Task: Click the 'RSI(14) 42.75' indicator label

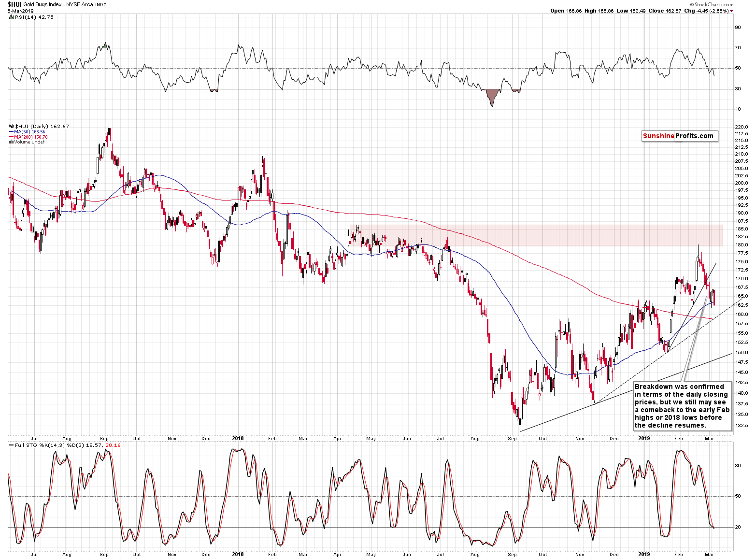Action: 34,17
